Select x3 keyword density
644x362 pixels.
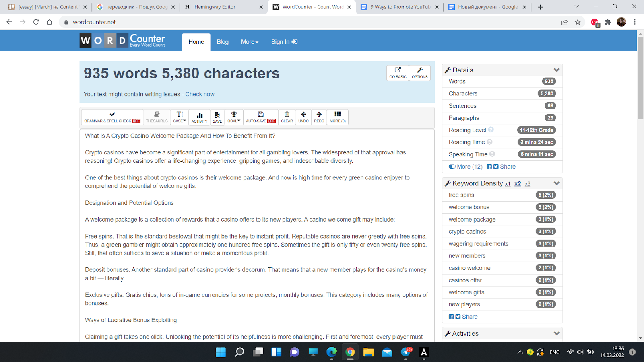[x=528, y=184]
